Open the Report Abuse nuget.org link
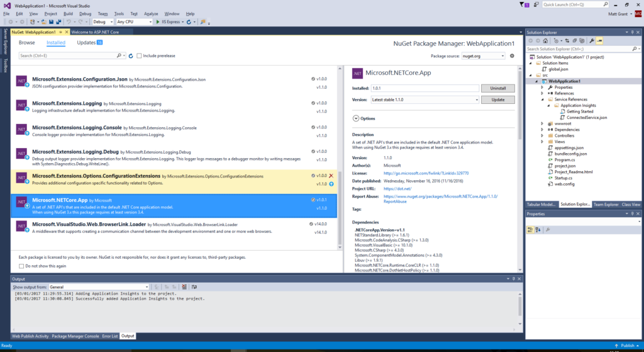The width and height of the screenshot is (644, 352). tap(440, 199)
